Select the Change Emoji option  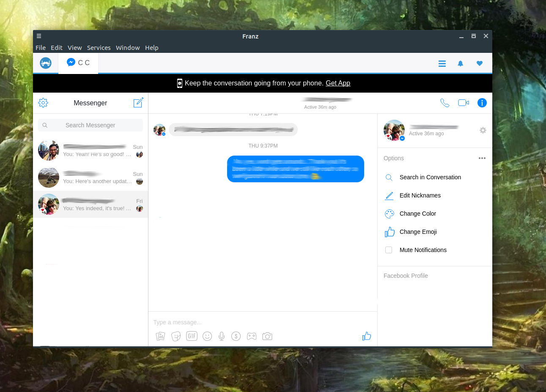[x=418, y=232]
